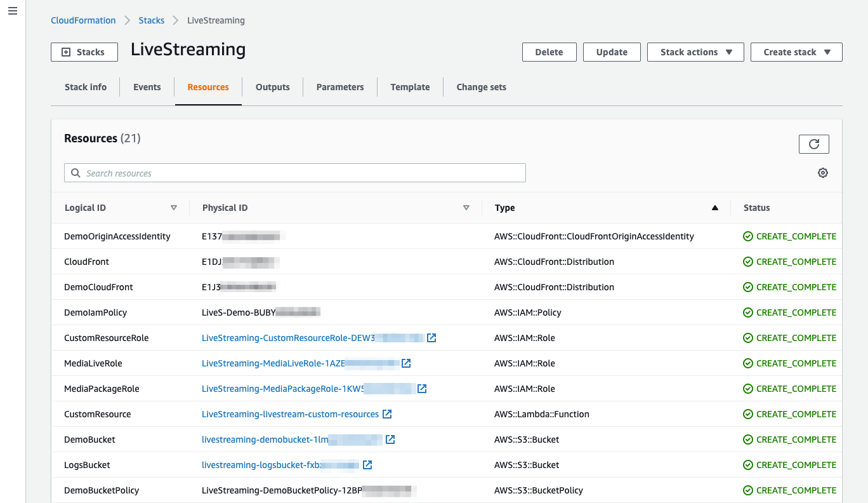Open external link icon for CustomResourceRole

(x=431, y=338)
